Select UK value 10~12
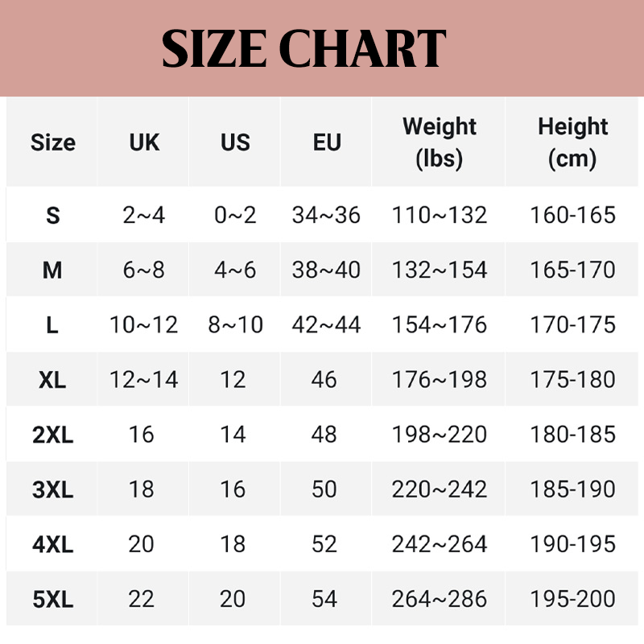This screenshot has width=644, height=644. pyautogui.click(x=144, y=325)
